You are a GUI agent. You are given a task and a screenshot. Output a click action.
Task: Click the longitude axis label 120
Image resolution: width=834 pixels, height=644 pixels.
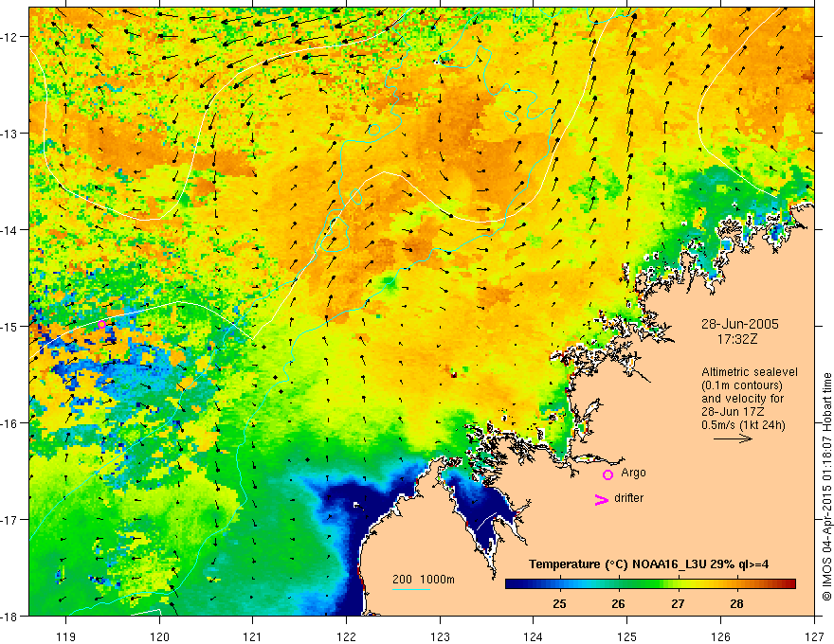click(159, 636)
